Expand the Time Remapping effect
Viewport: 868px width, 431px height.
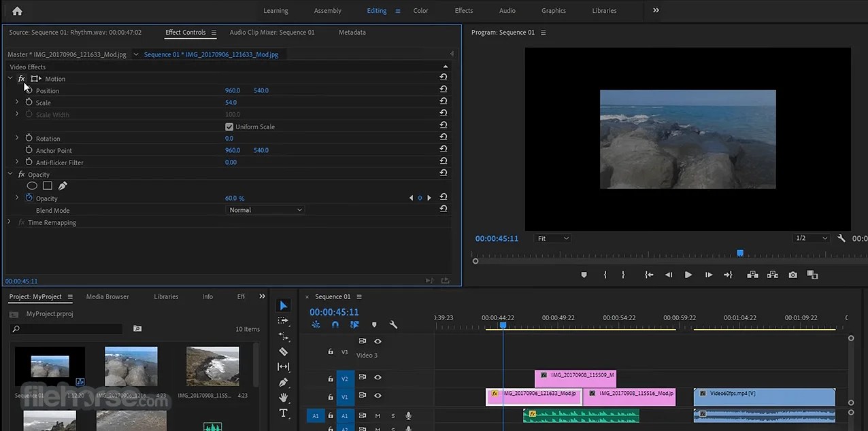[x=9, y=222]
